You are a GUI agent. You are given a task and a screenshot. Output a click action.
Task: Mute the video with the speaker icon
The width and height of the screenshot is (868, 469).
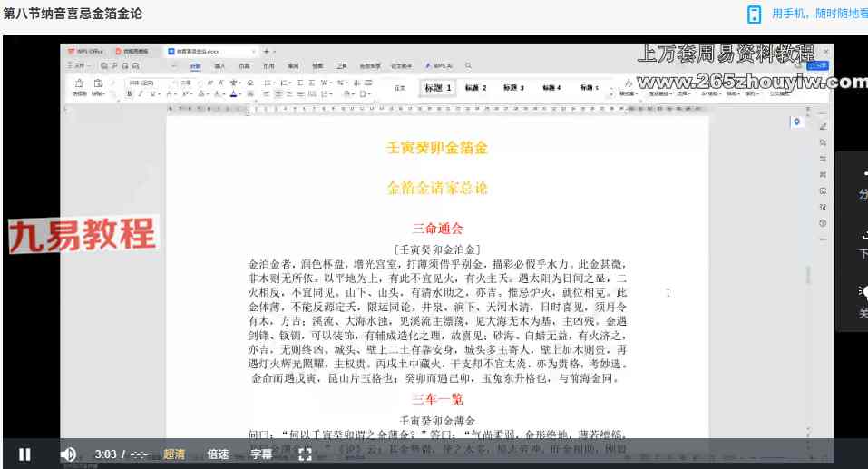68,454
